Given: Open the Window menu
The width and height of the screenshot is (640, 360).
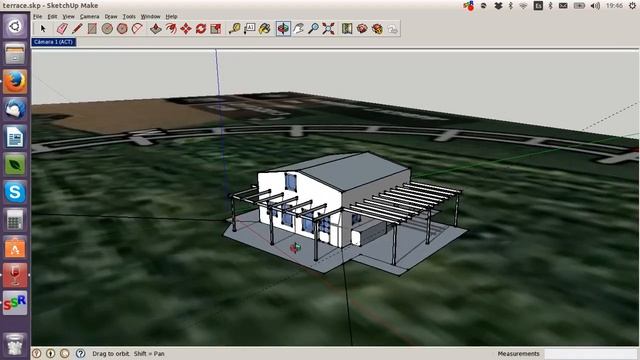Looking at the screenshot, I should [150, 17].
